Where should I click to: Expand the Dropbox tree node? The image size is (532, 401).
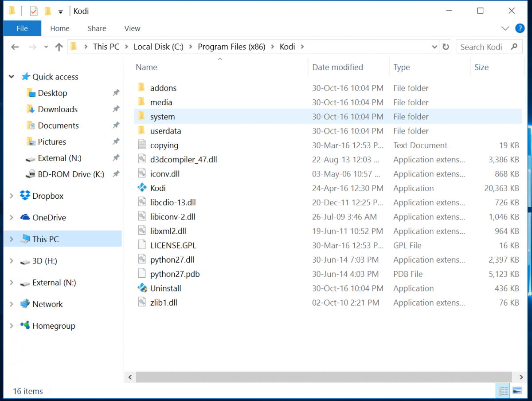click(12, 196)
